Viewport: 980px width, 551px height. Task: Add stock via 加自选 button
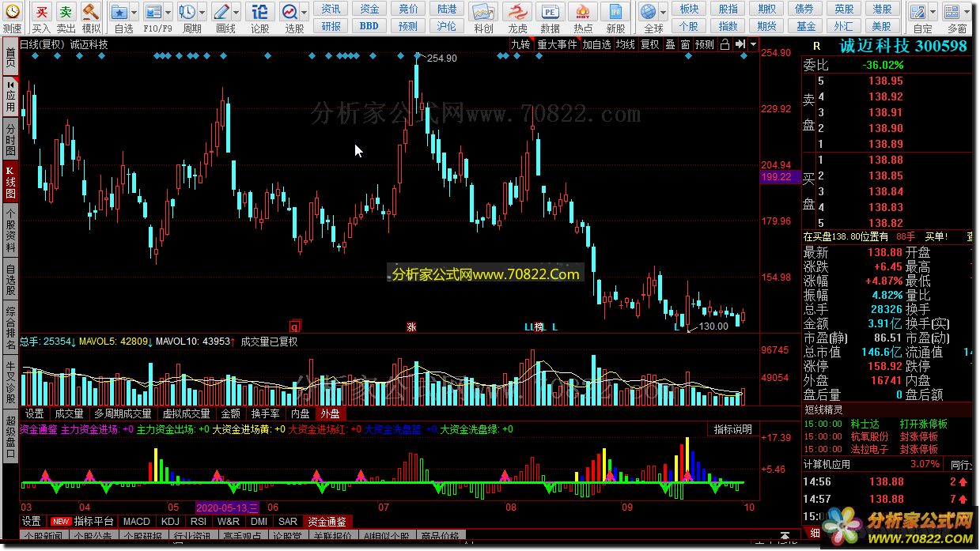tap(597, 44)
